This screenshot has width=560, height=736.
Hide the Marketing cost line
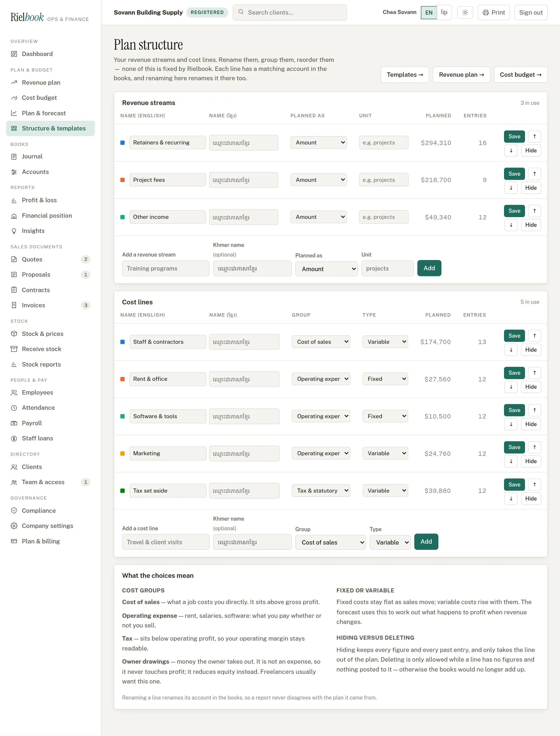pos(531,461)
